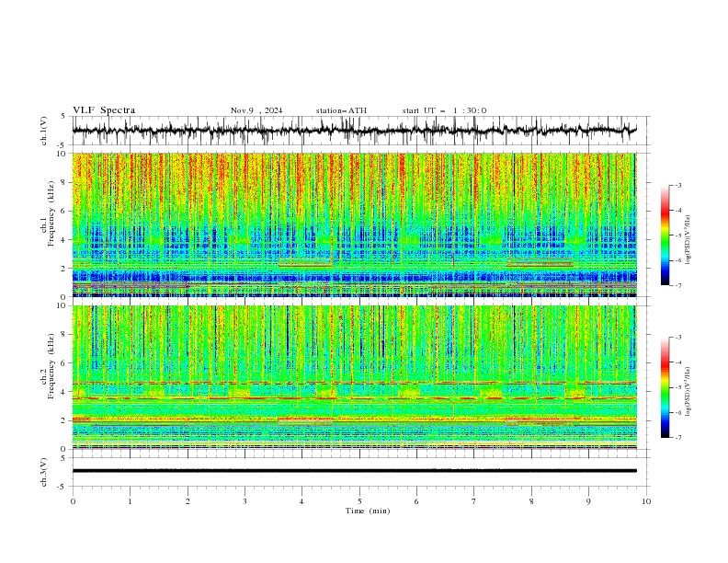Screen dimensions: 728x563
Task: Click the '10' tick on the time axis
Action: point(646,501)
